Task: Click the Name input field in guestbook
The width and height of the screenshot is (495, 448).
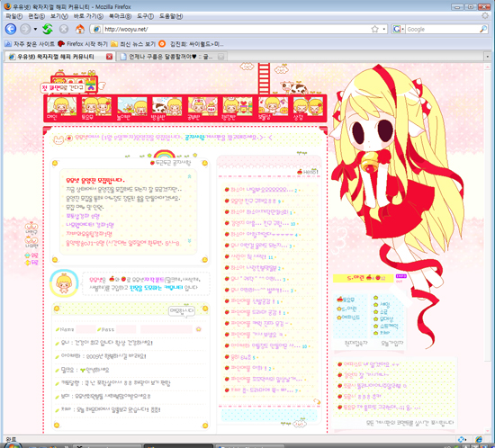Action: 85,329
